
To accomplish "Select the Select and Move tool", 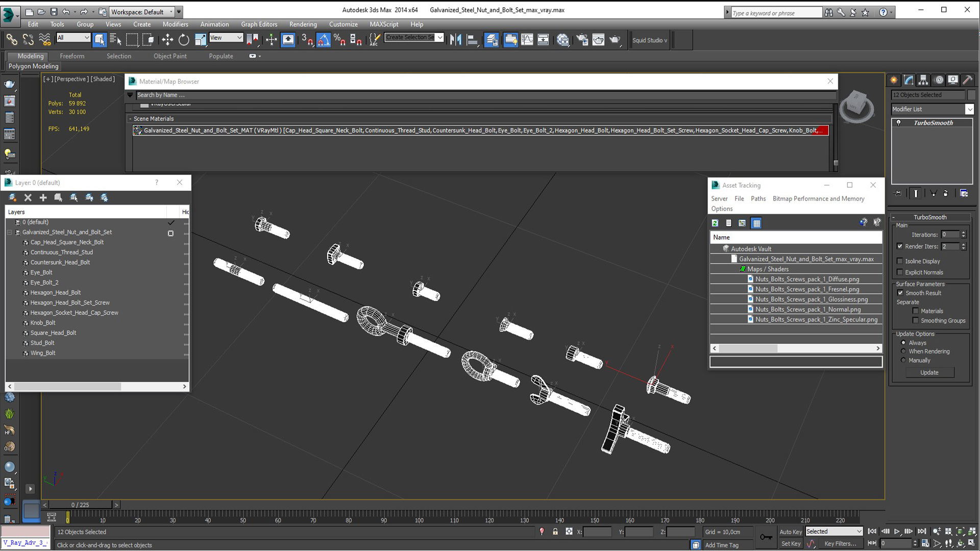I will pos(167,39).
